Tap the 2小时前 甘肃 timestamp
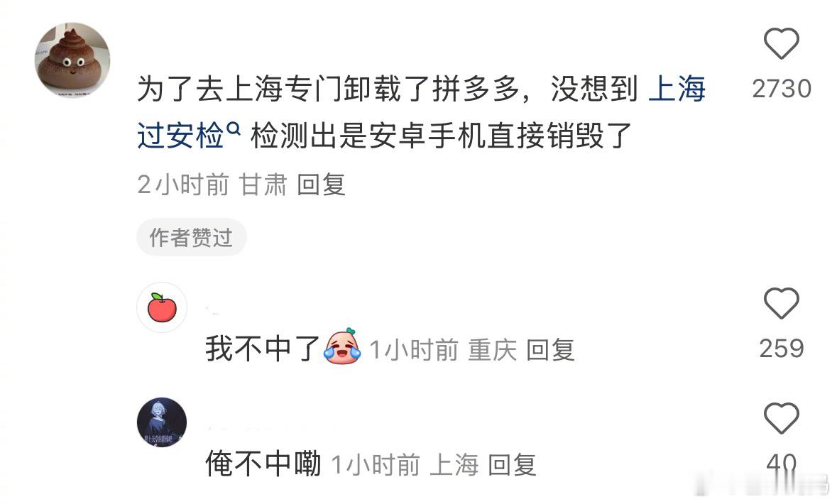 212,185
